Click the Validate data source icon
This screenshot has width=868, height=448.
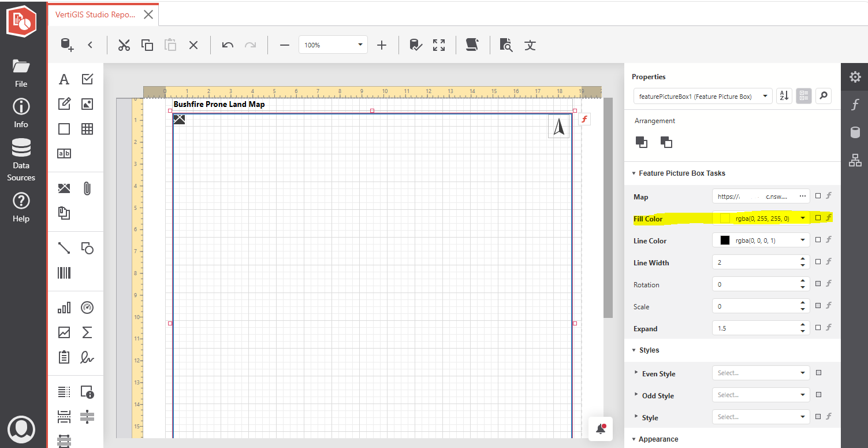point(415,45)
